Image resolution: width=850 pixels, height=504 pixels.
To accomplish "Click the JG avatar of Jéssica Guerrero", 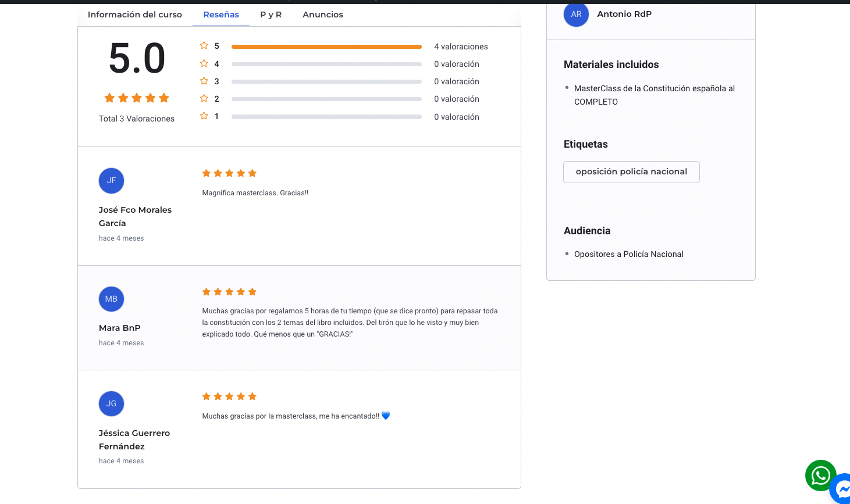I will point(111,404).
